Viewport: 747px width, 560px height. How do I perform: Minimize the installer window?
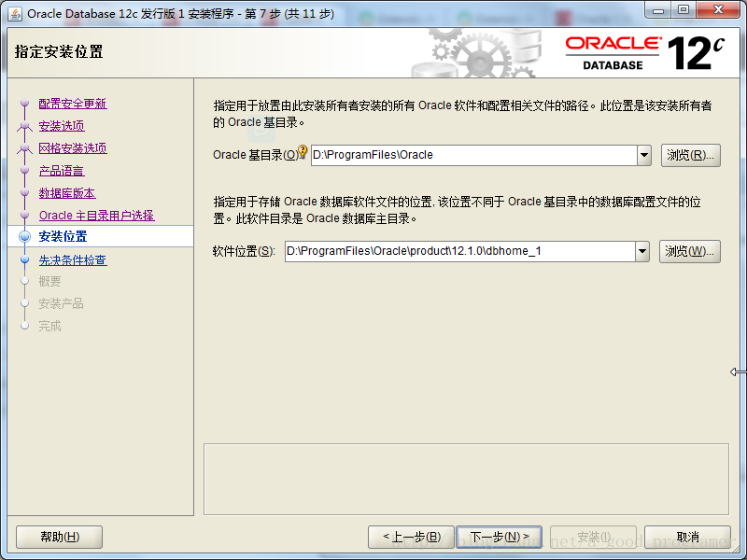click(x=658, y=9)
